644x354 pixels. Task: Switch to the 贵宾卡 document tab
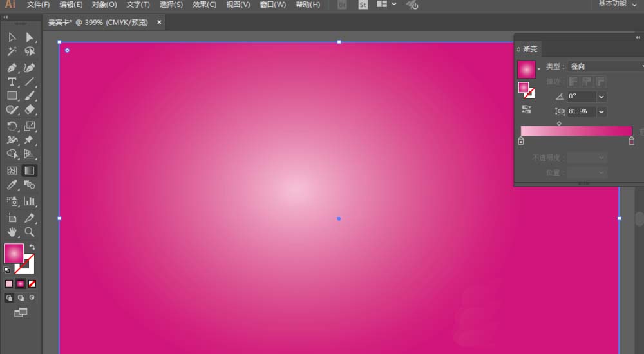(x=98, y=22)
